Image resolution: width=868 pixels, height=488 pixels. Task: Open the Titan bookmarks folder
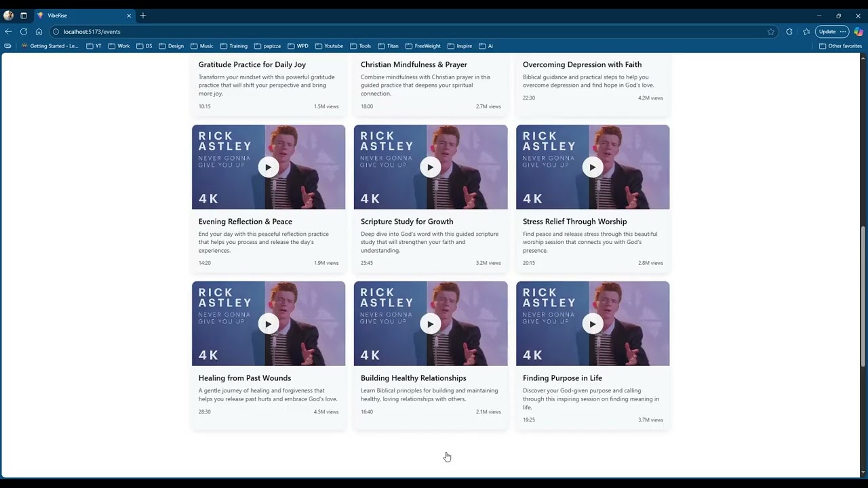coord(389,46)
